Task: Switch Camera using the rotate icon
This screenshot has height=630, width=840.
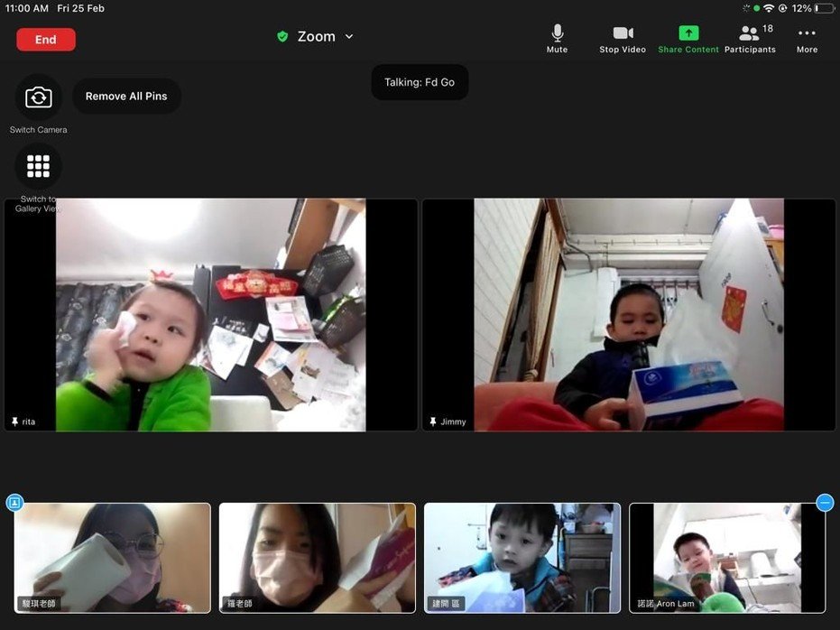Action: pos(39,97)
